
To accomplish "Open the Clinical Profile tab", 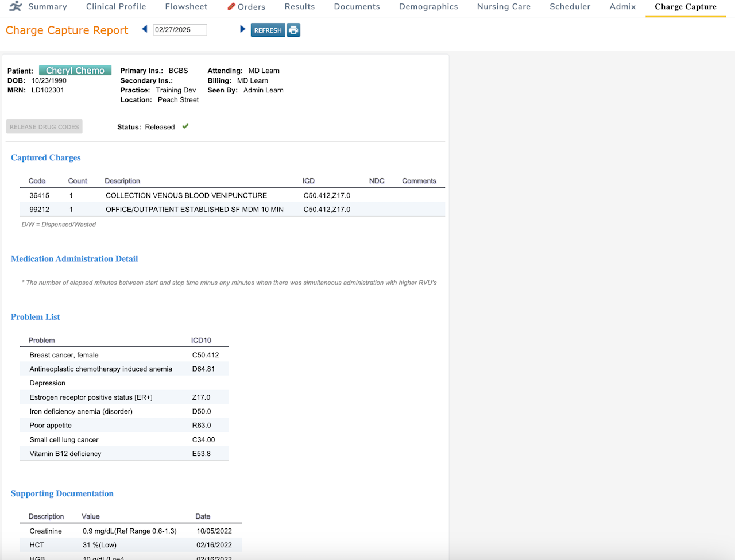I will (x=116, y=6).
